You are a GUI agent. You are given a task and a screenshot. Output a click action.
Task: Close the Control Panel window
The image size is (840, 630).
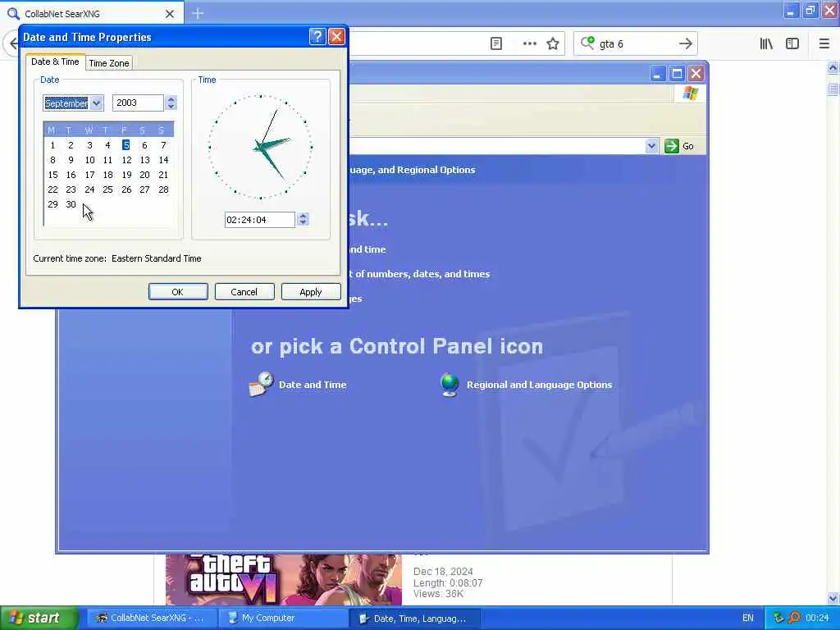click(x=696, y=73)
